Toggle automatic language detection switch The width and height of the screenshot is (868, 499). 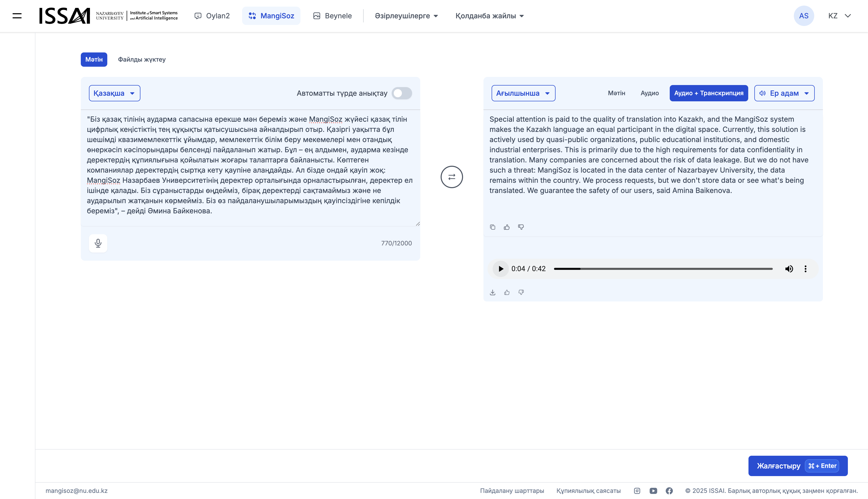tap(402, 93)
